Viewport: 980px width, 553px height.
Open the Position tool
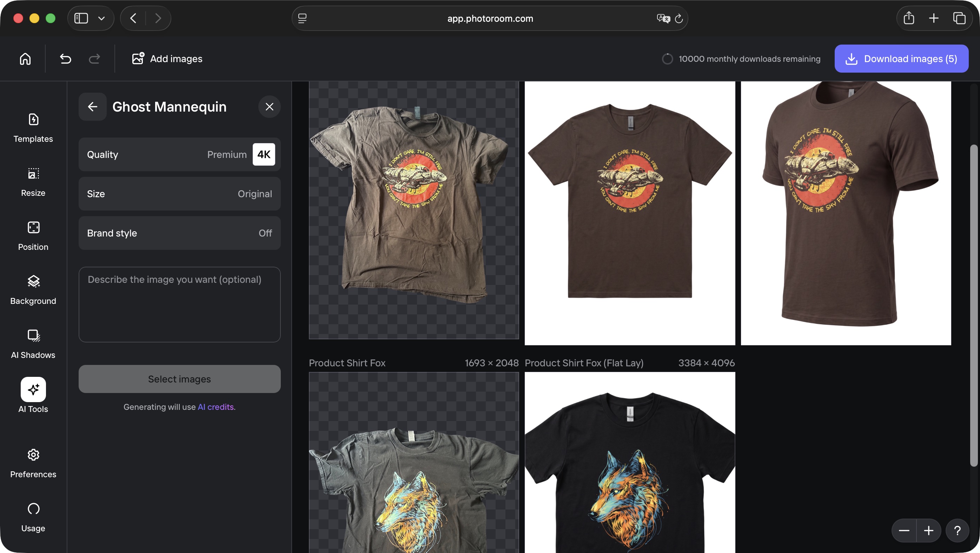point(33,236)
